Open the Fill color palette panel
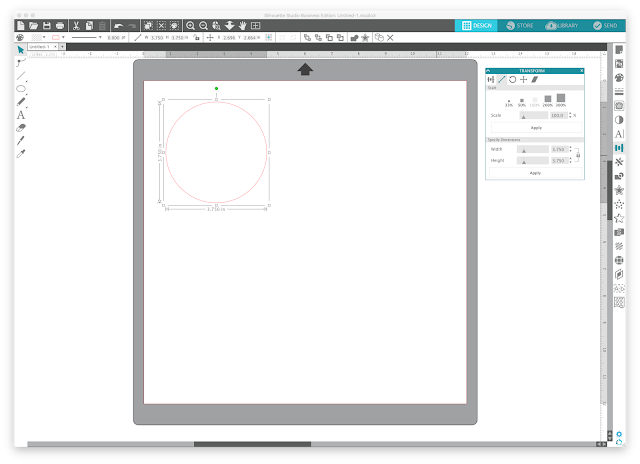The height and width of the screenshot is (464, 640). click(x=619, y=78)
